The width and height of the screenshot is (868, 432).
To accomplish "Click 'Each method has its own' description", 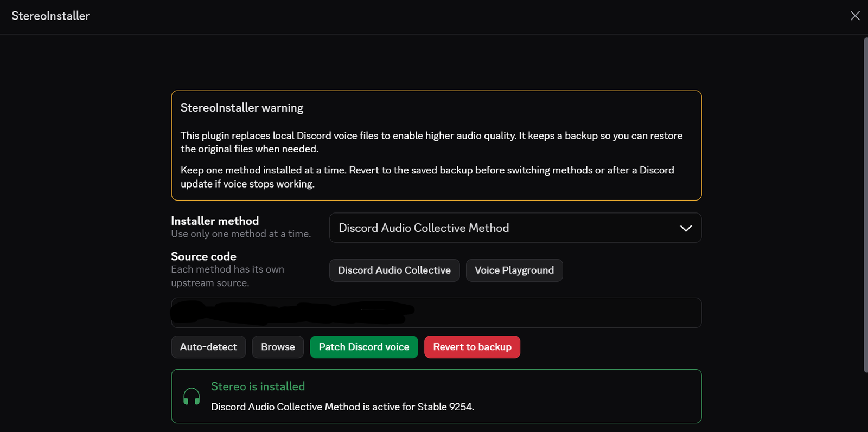I will [x=227, y=276].
